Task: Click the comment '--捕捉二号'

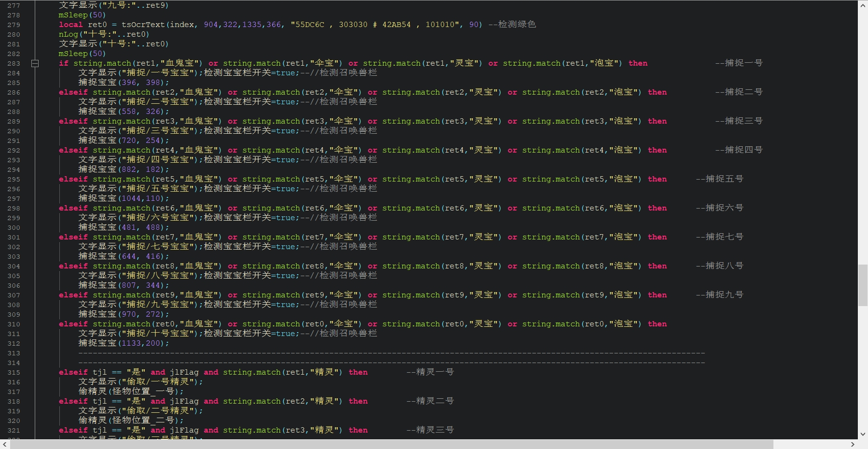Action: coord(739,92)
